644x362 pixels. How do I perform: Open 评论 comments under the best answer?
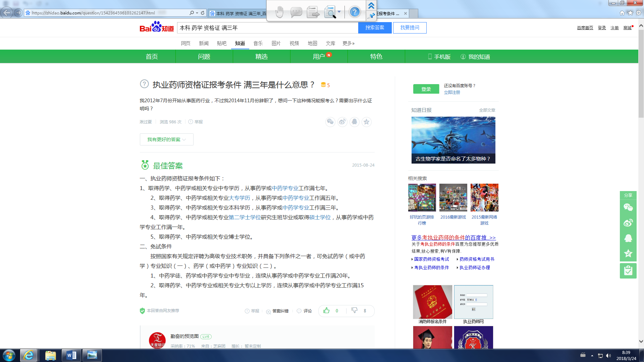(x=304, y=311)
